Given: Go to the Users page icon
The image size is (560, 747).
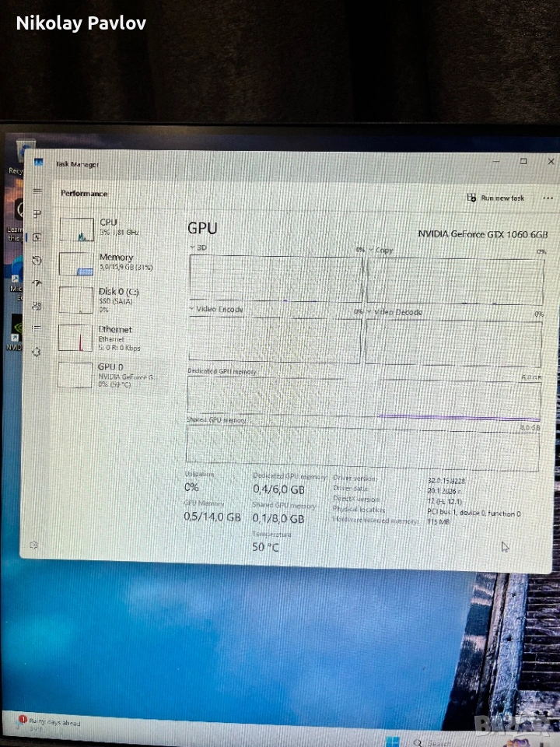Looking at the screenshot, I should 37,306.
